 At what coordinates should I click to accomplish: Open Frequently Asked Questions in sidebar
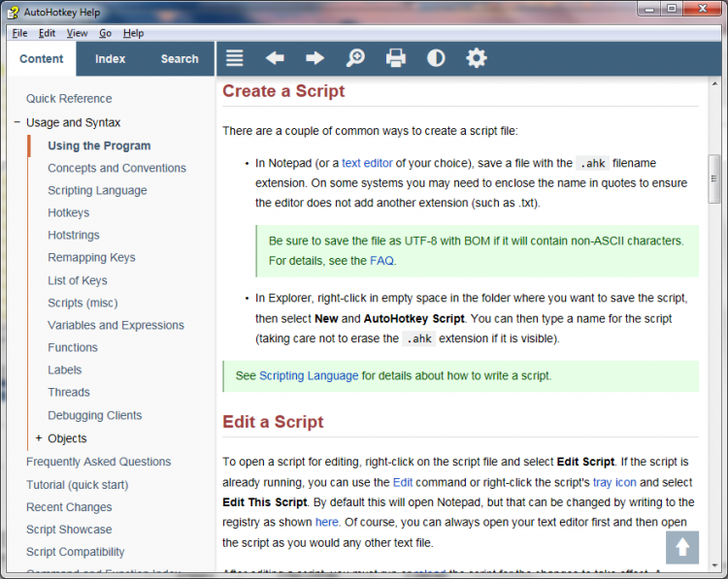98,462
